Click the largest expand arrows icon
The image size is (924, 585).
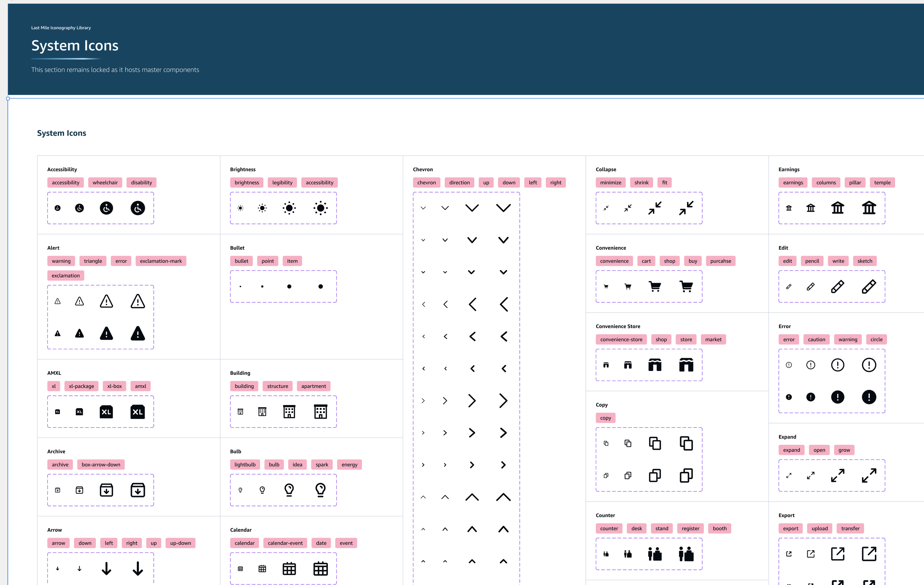[x=869, y=476]
